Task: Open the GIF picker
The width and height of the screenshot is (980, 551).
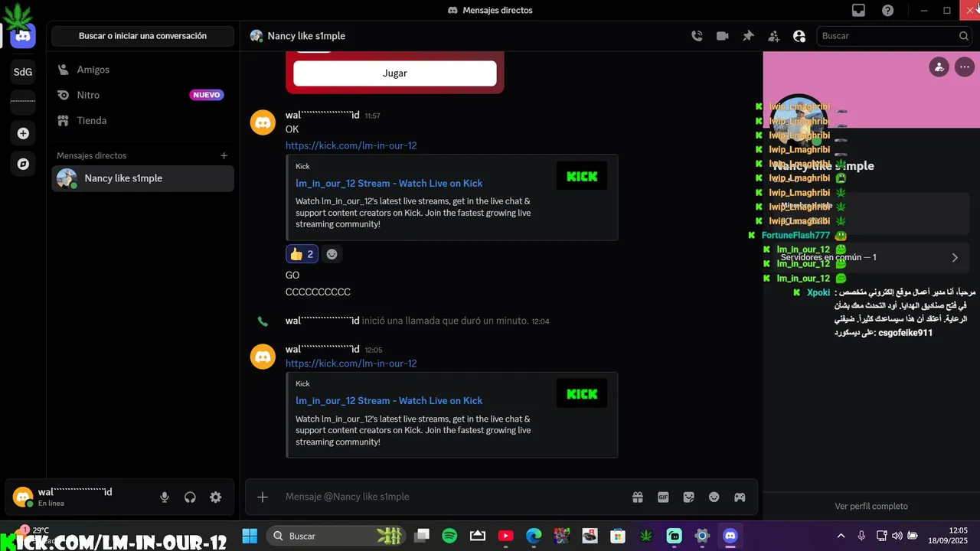Action: 663,497
